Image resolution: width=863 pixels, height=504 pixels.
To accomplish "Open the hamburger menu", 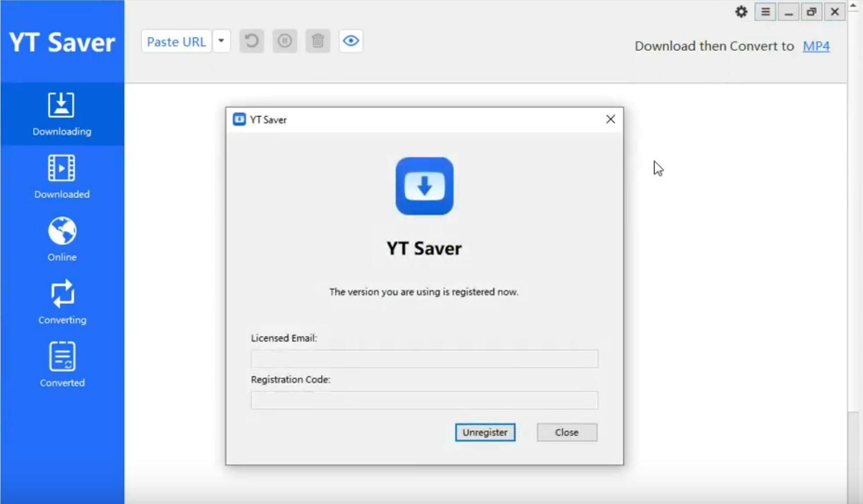I will (765, 12).
